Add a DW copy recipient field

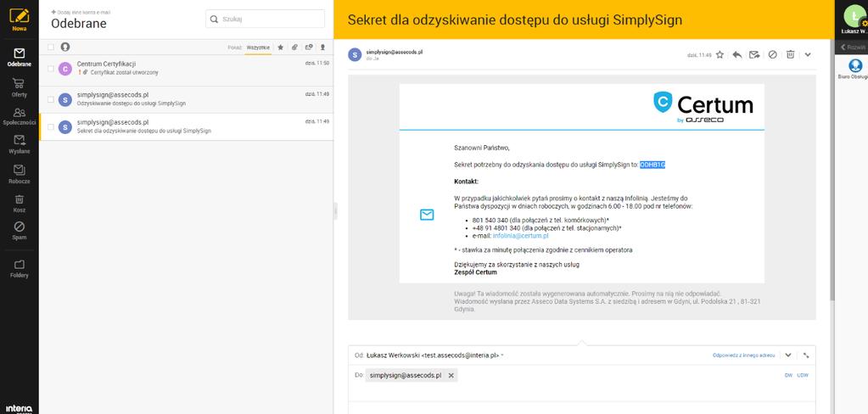point(788,375)
